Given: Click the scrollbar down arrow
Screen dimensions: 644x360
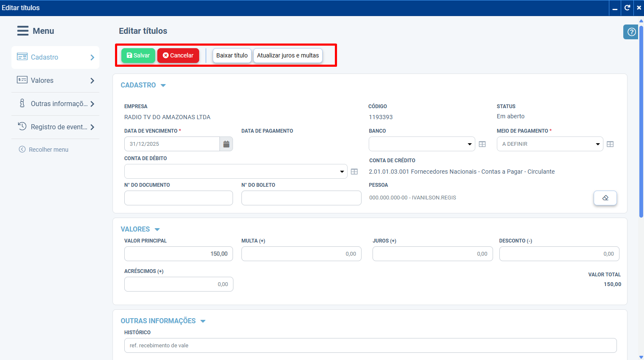Looking at the screenshot, I should click(x=641, y=357).
